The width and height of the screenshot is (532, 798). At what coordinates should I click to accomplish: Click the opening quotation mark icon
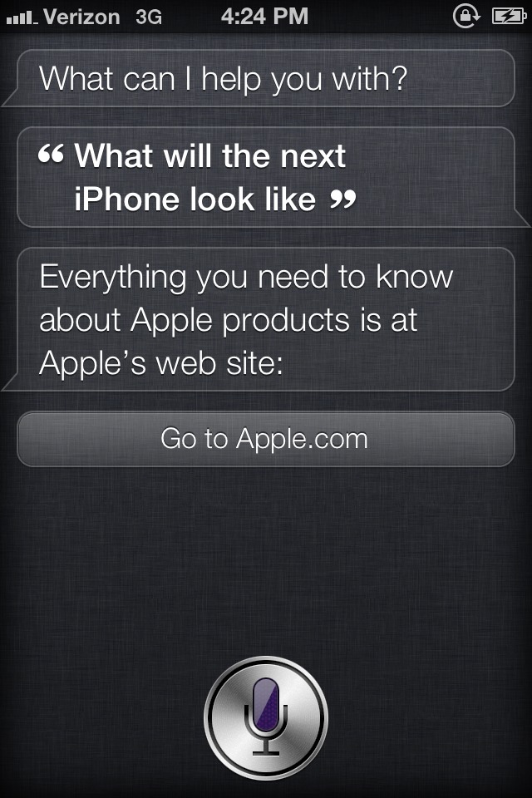point(51,154)
